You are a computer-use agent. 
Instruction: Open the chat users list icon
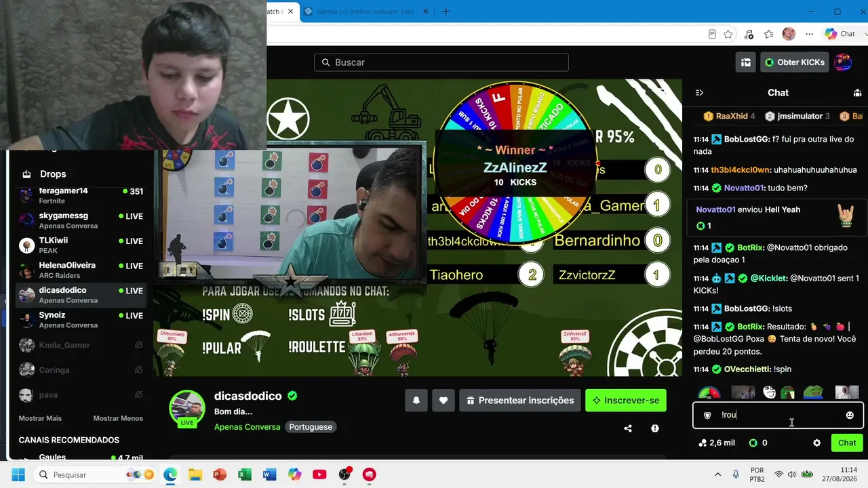click(857, 93)
